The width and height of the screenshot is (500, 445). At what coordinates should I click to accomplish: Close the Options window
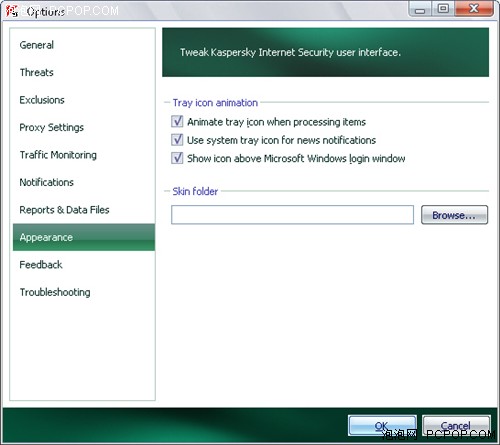click(x=474, y=9)
